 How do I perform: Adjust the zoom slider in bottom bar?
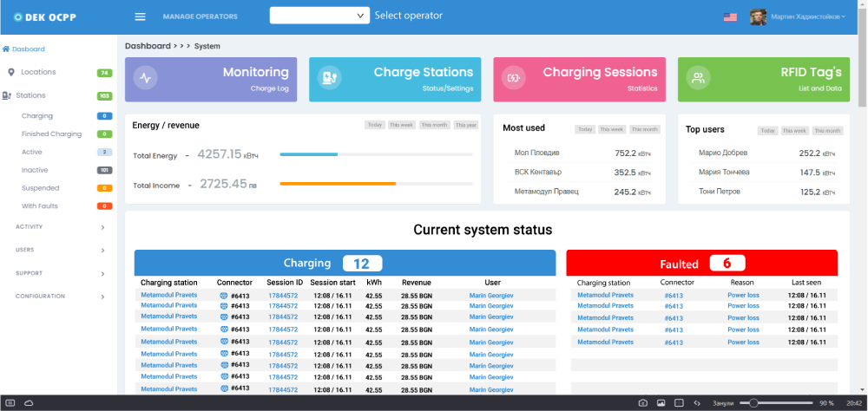753,403
